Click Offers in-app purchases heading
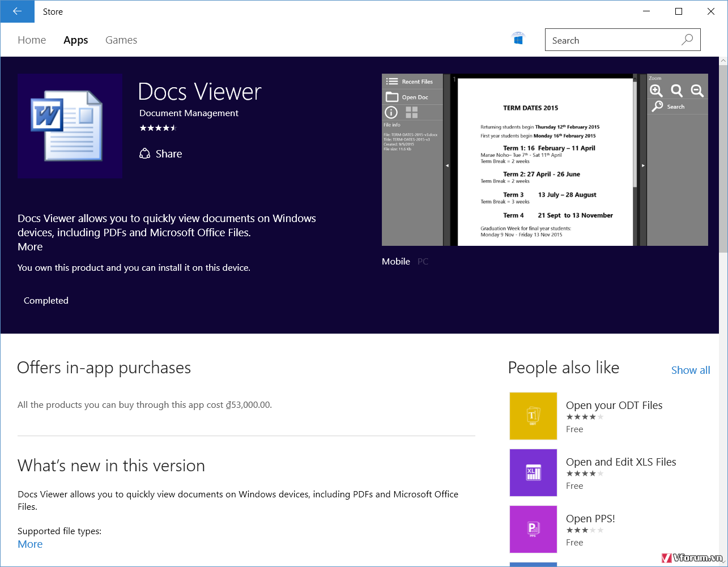Screen dimensions: 728x567 104,368
